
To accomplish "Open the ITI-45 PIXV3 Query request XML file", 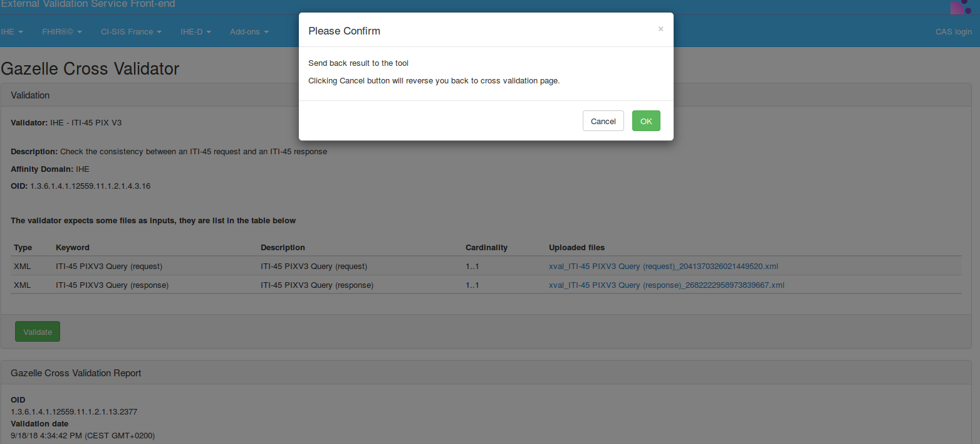I will [x=663, y=266].
